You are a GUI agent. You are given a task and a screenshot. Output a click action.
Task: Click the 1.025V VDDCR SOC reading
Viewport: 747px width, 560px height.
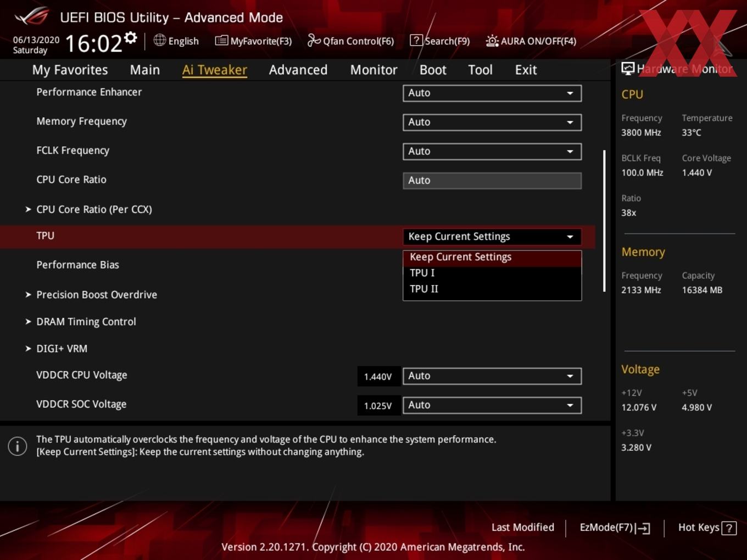click(x=378, y=406)
